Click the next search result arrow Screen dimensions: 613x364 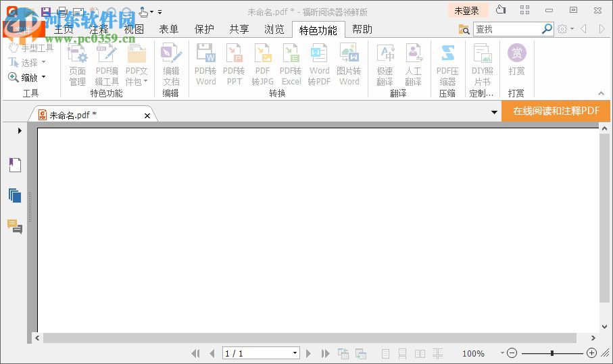point(602,28)
